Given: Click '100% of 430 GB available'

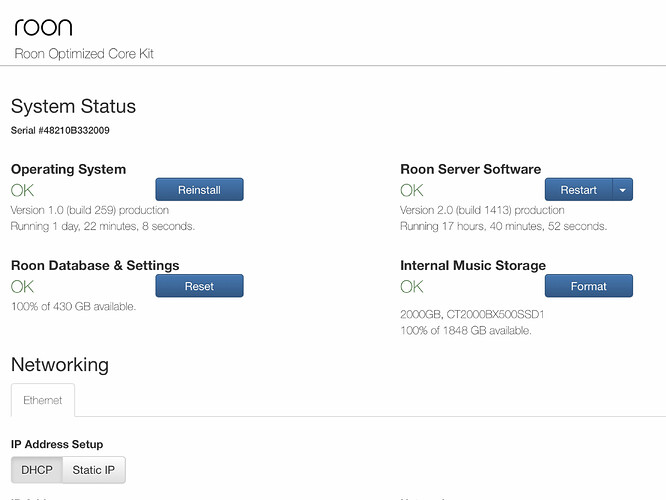Looking at the screenshot, I should coord(73,306).
